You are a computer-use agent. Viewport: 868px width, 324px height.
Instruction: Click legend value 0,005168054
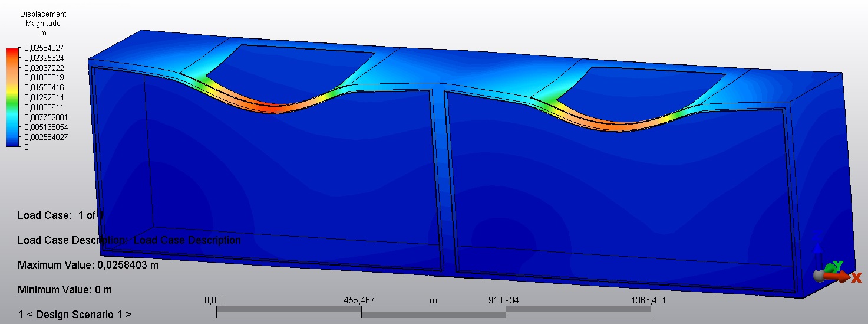coord(47,127)
